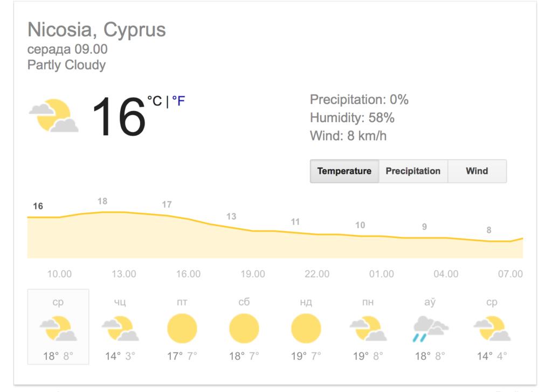Image resolution: width=552 pixels, height=392 pixels.
Task: Click the 19° 8° temperatures under пн
Action: pos(368,356)
